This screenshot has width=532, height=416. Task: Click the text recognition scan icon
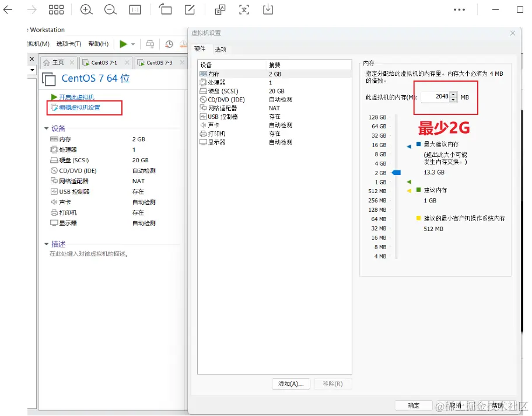[x=244, y=9]
